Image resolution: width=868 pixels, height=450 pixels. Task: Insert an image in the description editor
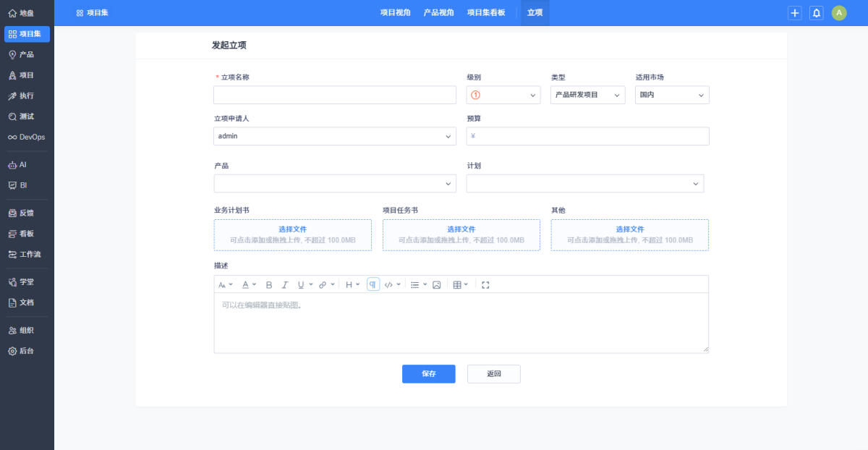(437, 285)
